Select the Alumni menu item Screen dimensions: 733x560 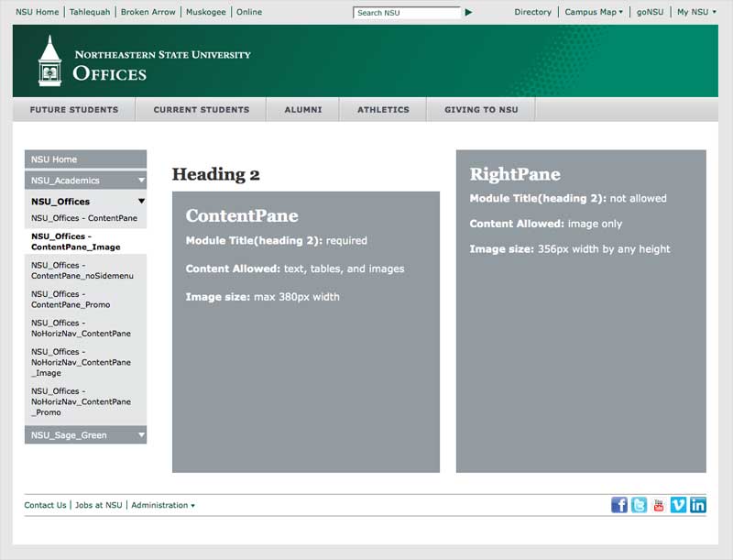[303, 109]
